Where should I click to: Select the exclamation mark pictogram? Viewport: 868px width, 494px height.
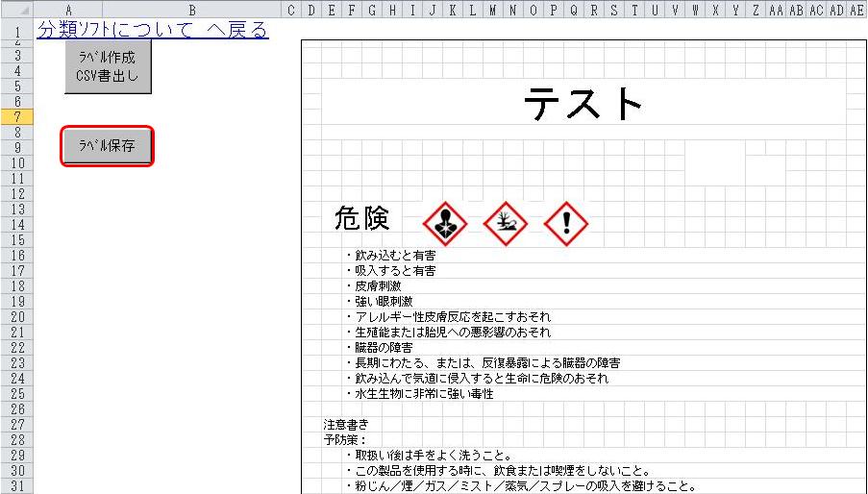566,224
